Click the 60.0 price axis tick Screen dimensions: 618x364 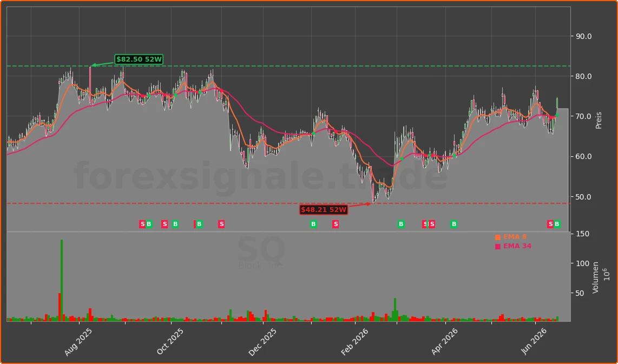click(x=584, y=157)
